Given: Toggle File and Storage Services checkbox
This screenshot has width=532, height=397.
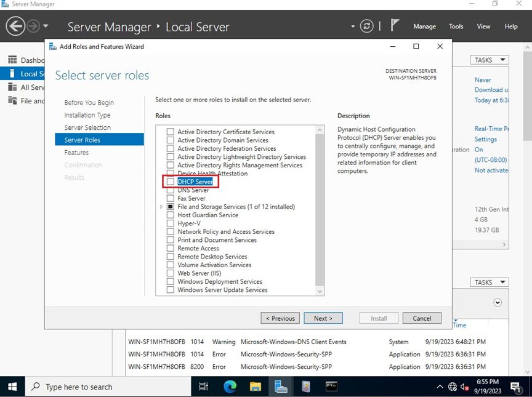Looking at the screenshot, I should (x=171, y=206).
